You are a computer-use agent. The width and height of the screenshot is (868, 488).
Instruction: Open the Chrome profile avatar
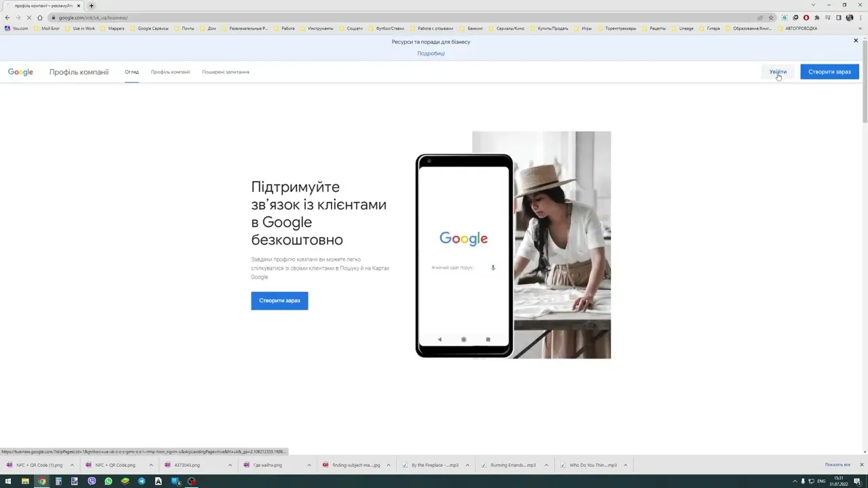(850, 18)
